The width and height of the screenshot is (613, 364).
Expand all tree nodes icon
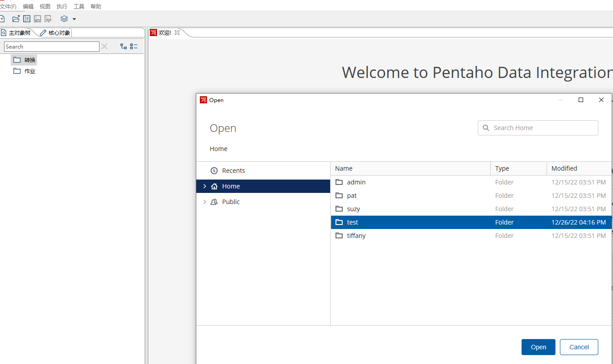coord(124,46)
